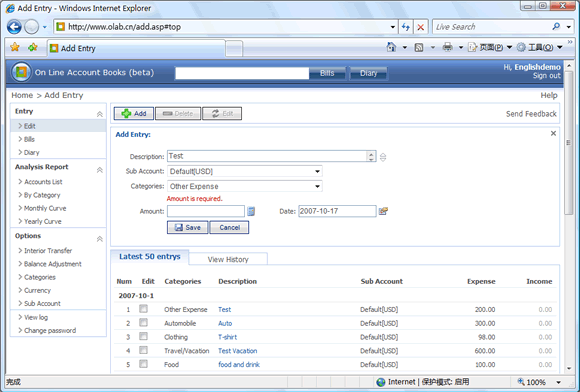Click the Favorites star icon
This screenshot has width=580, height=392.
tap(15, 47)
